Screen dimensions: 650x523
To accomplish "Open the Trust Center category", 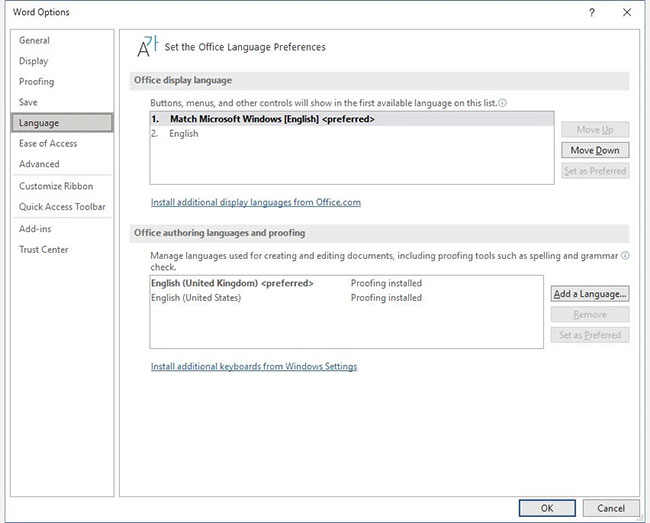I will (x=62, y=249).
